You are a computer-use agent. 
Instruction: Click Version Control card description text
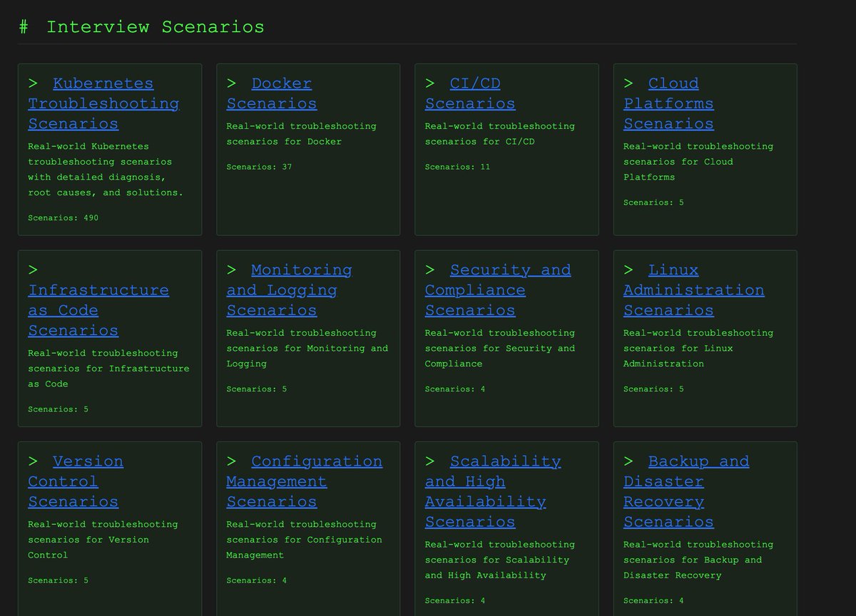[x=103, y=540]
